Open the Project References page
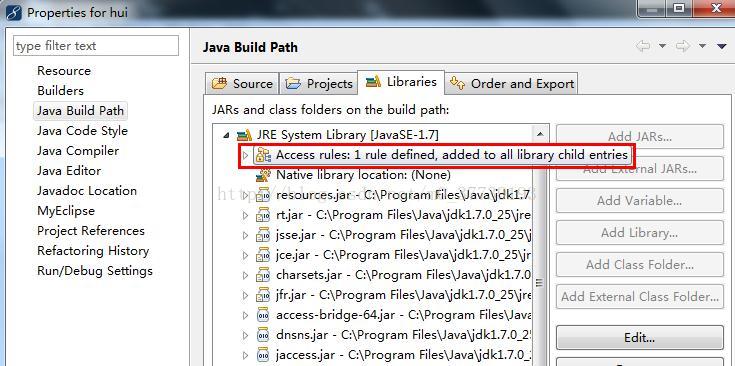This screenshot has height=366, width=735. tap(90, 231)
